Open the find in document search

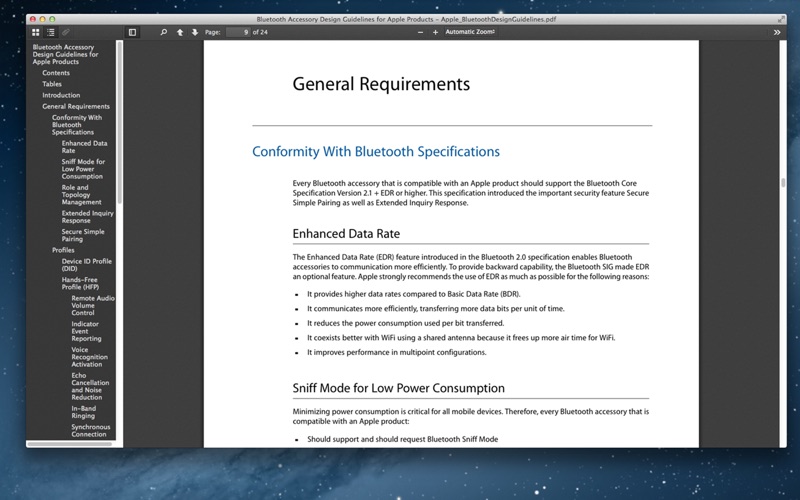click(x=164, y=32)
